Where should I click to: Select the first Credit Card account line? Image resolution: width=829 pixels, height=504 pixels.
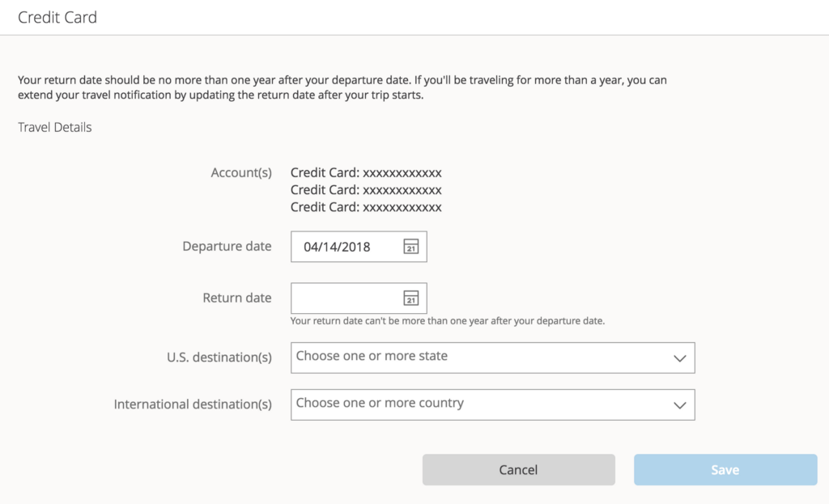pyautogui.click(x=366, y=172)
